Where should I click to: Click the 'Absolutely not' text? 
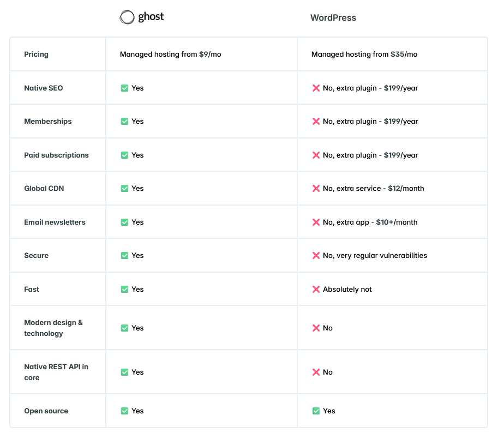click(347, 289)
